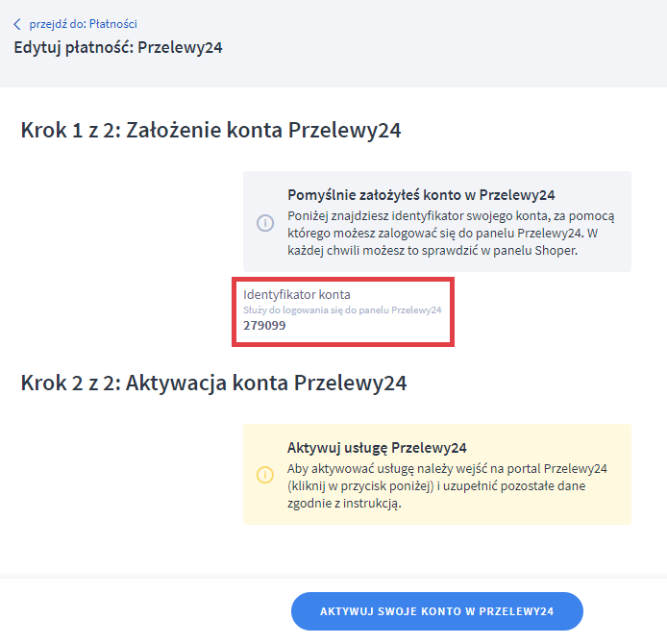
Task: Click 'Pomyślnie założyłeś konto w Przelewy24' title
Action: click(x=421, y=194)
